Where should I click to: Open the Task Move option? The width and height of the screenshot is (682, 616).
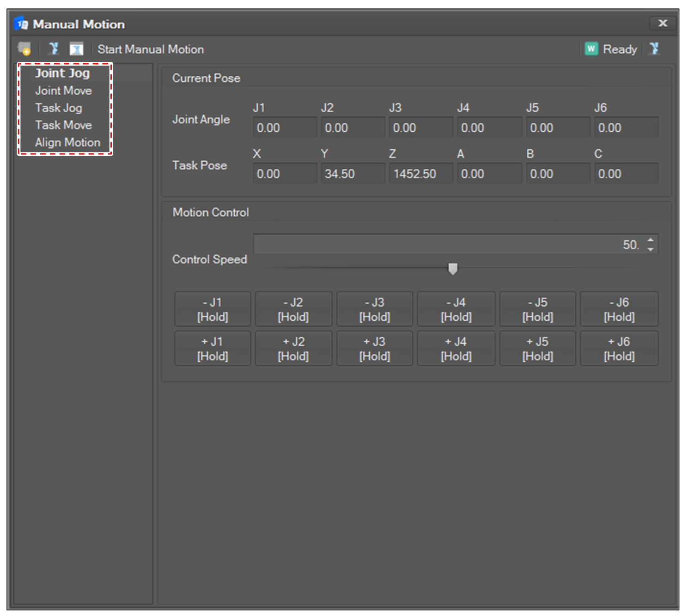tap(63, 125)
